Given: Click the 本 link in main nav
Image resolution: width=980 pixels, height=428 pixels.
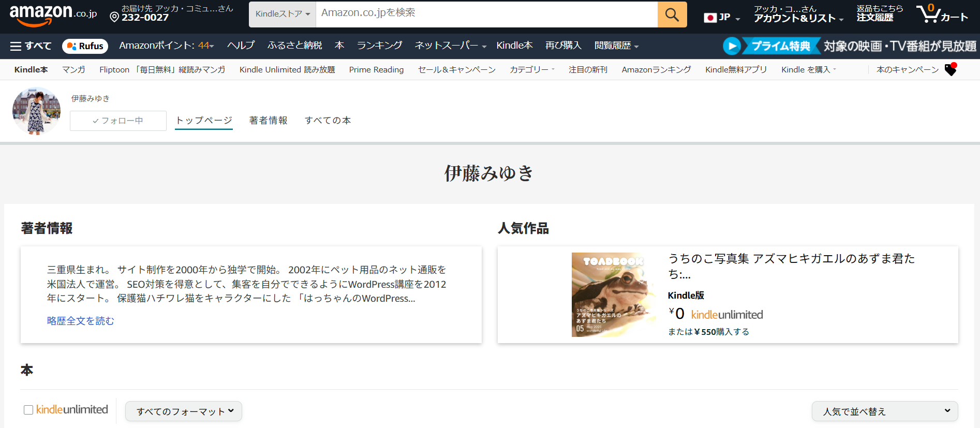Looking at the screenshot, I should tap(339, 46).
